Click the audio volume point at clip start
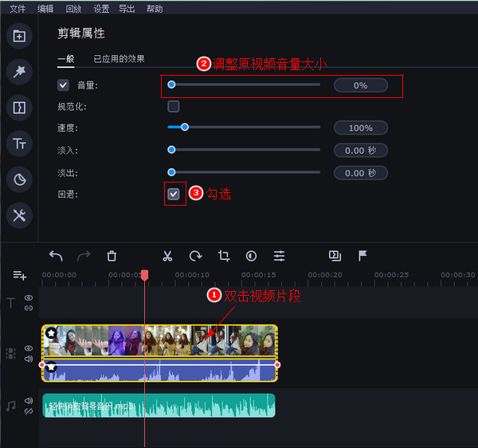Screen dimensions: 478x448 [41, 365]
